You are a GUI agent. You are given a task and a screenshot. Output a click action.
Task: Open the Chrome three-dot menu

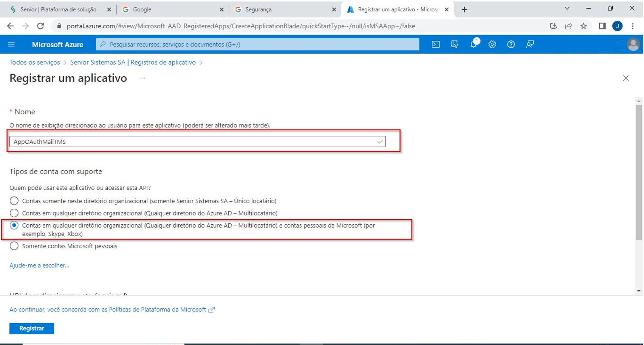click(633, 26)
